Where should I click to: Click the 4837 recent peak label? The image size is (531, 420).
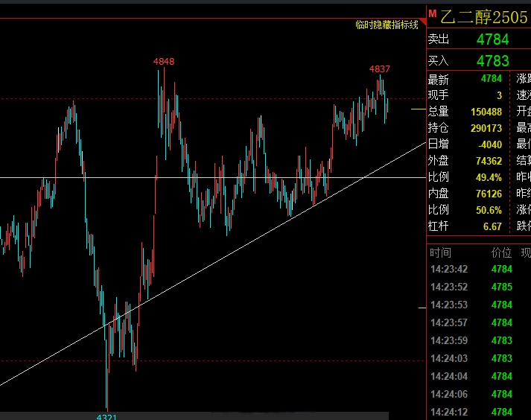[380, 69]
